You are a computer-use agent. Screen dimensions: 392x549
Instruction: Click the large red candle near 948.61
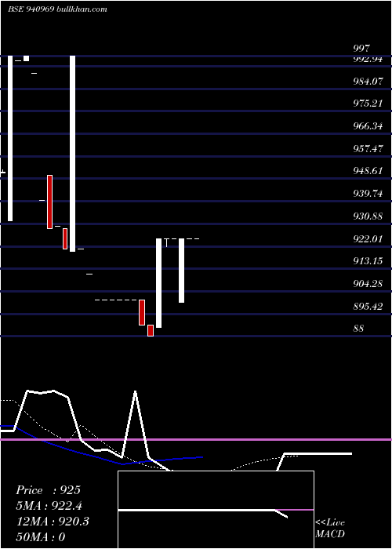pyautogui.click(x=49, y=202)
